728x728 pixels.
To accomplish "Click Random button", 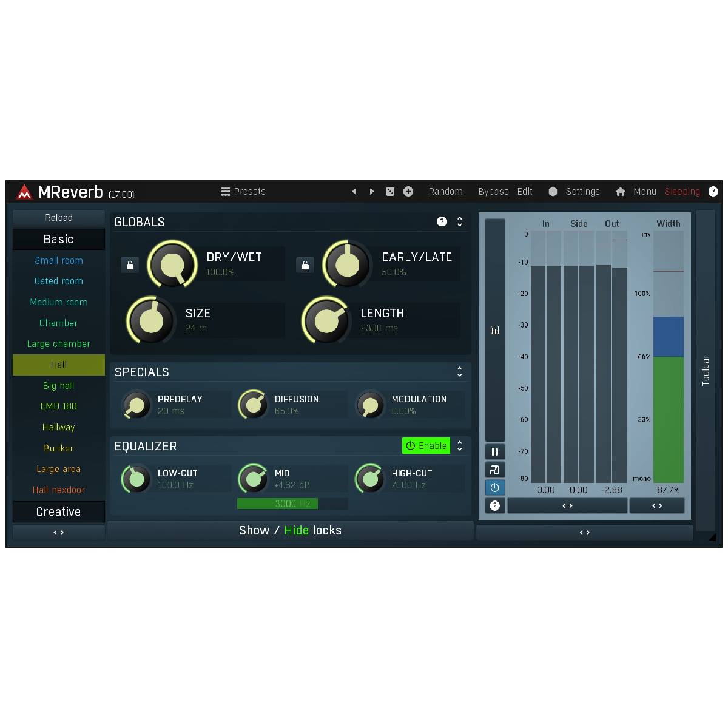I will tap(445, 192).
